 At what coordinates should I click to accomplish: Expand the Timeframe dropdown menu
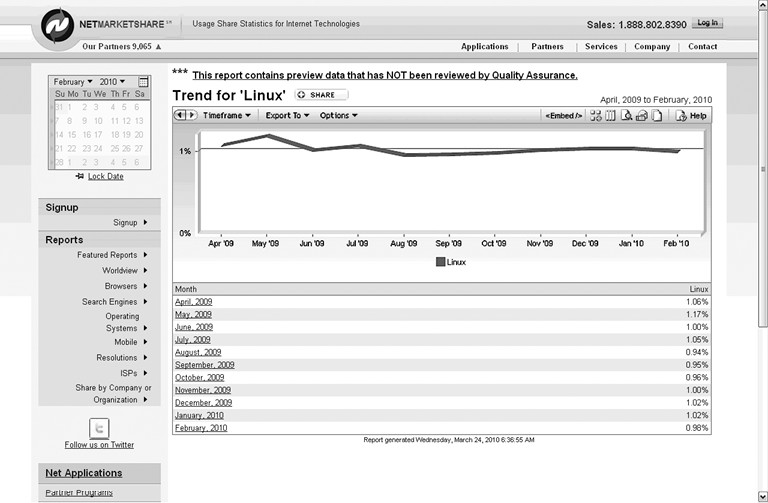tap(226, 115)
